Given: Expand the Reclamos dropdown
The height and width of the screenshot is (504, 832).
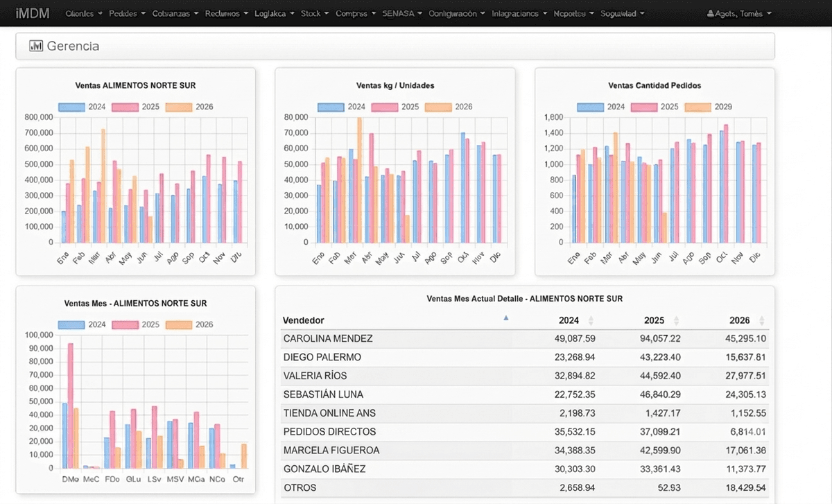Looking at the screenshot, I should pyautogui.click(x=226, y=14).
